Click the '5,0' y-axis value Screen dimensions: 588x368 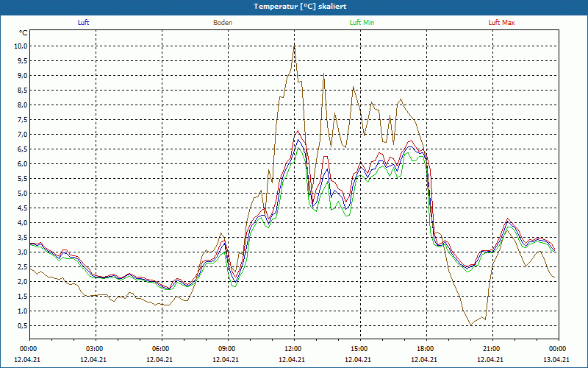[x=23, y=194]
